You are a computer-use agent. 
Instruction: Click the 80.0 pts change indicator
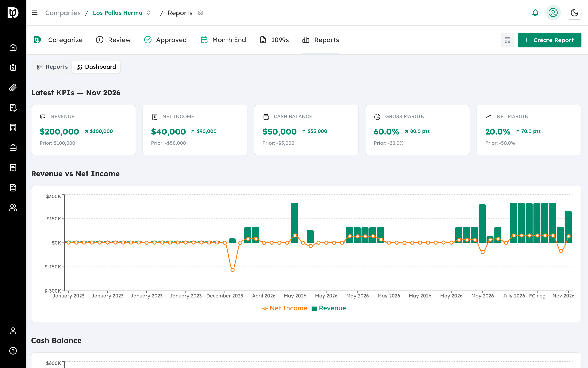click(417, 131)
